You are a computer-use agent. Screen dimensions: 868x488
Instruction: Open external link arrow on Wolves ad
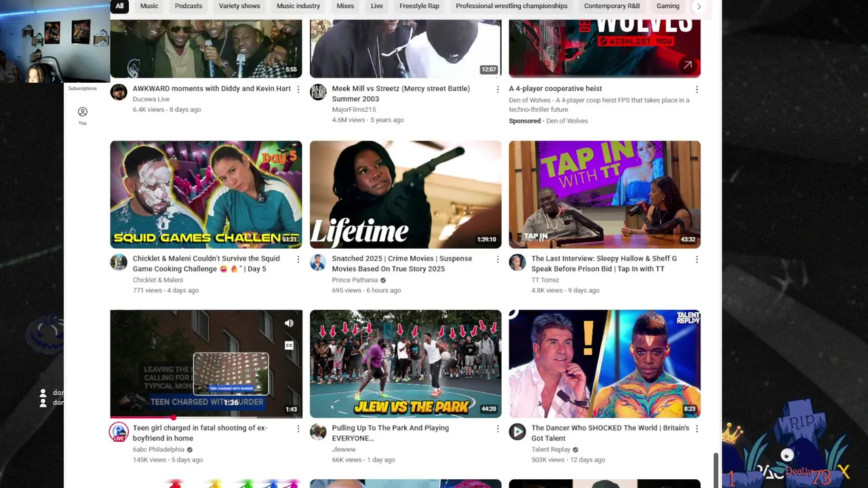[x=688, y=65]
